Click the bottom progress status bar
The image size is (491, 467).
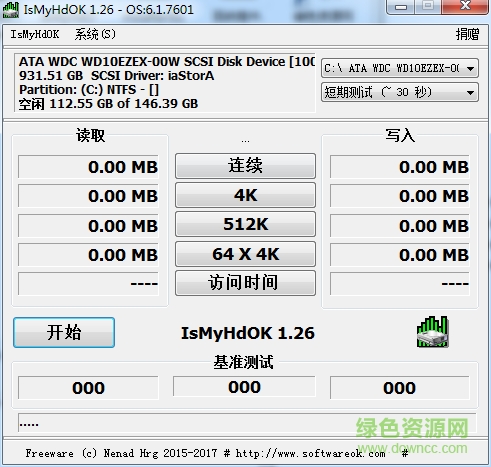(x=247, y=423)
